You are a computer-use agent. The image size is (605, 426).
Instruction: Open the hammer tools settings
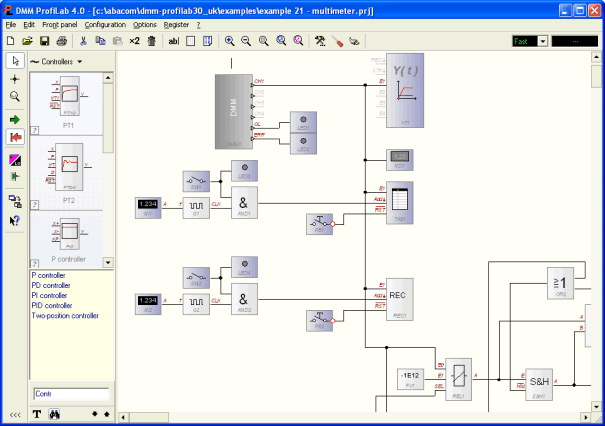pyautogui.click(x=320, y=41)
